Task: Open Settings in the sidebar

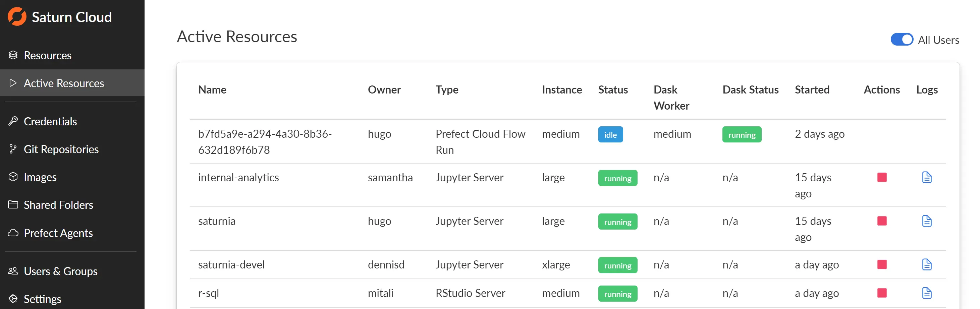Action: 42,299
